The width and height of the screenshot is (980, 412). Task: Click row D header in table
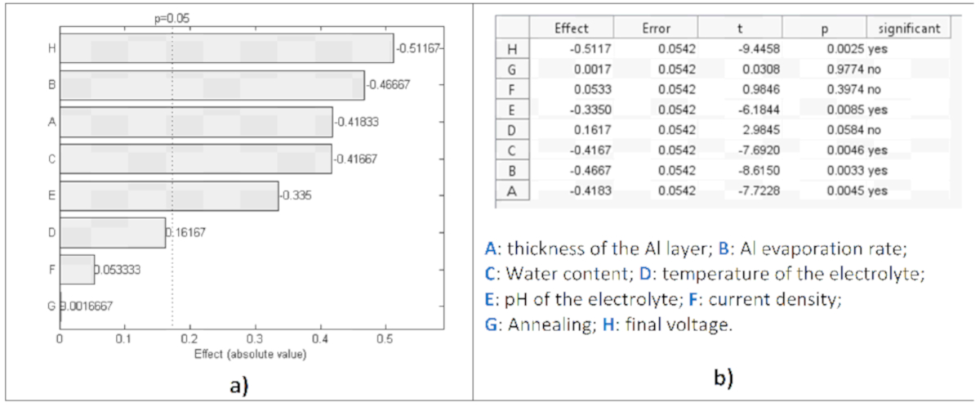point(512,129)
